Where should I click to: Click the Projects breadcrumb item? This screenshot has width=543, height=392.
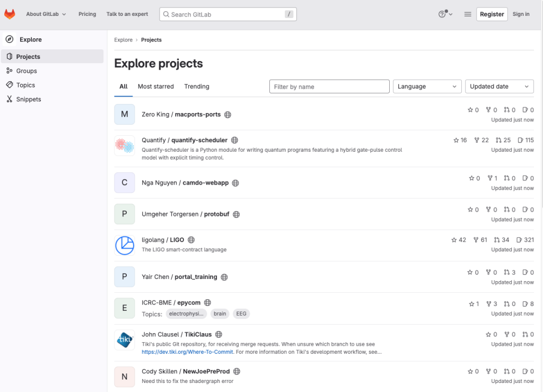tap(151, 40)
